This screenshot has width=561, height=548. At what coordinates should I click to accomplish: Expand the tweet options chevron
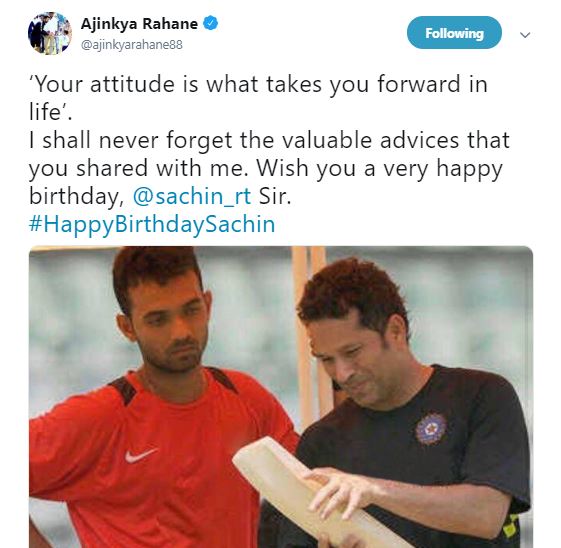pos(525,35)
